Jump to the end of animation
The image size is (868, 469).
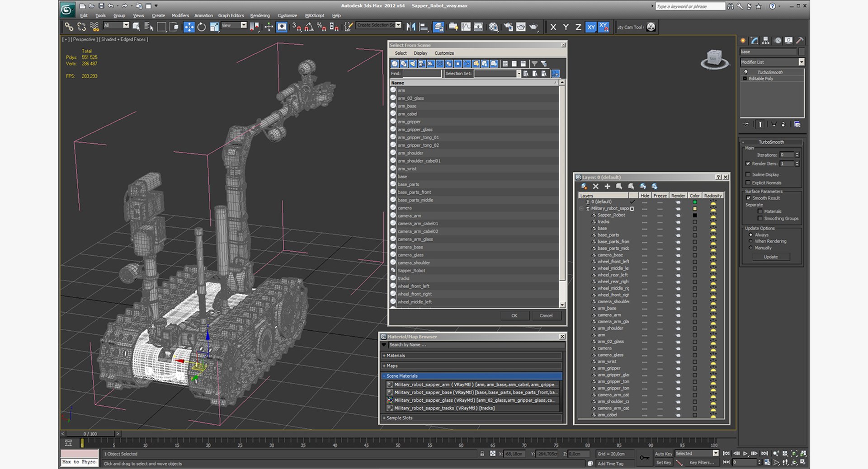pyautogui.click(x=764, y=453)
